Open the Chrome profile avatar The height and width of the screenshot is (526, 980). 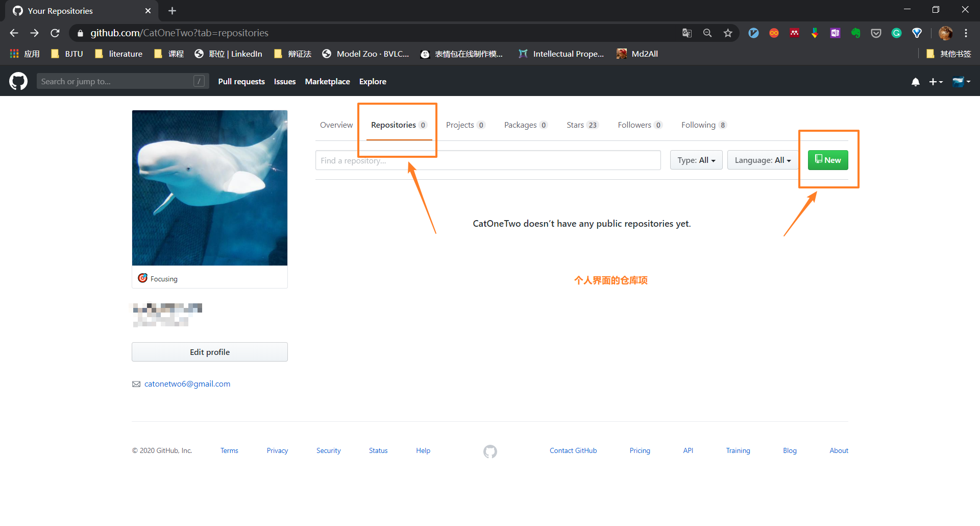946,33
